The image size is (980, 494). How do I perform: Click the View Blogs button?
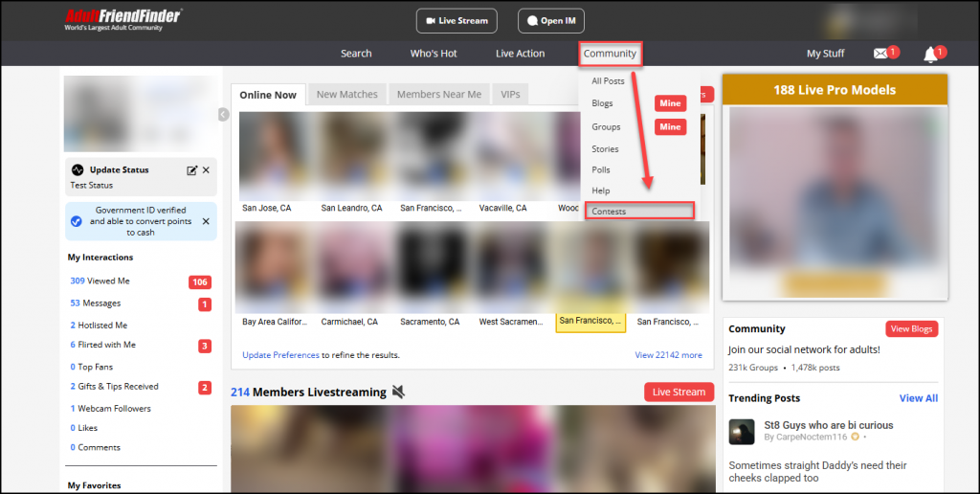click(911, 329)
